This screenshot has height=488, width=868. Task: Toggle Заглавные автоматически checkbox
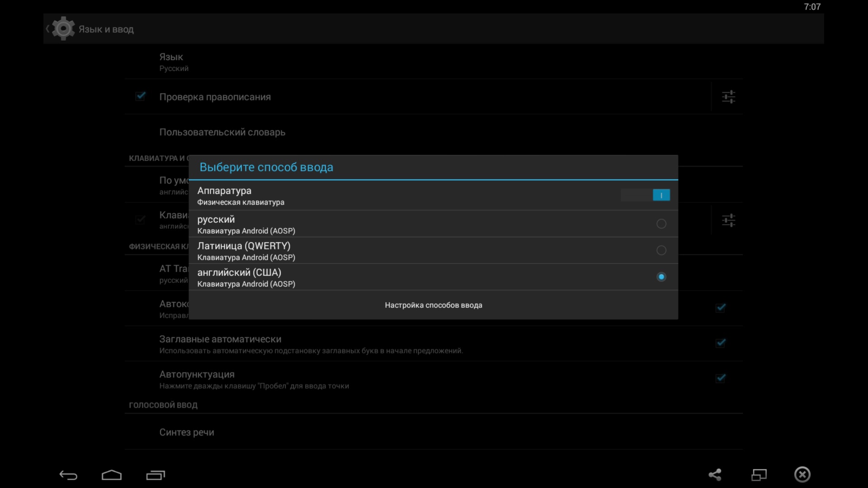721,343
